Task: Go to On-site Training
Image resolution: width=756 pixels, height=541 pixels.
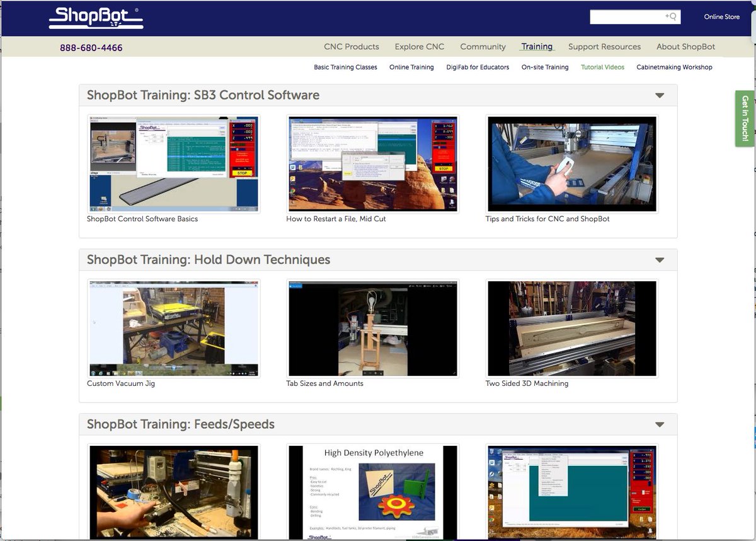Action: 545,67
